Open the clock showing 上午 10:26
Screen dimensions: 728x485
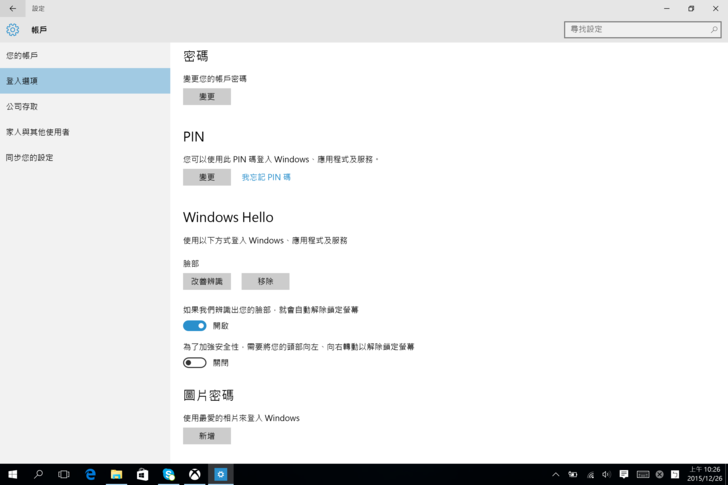(704, 474)
